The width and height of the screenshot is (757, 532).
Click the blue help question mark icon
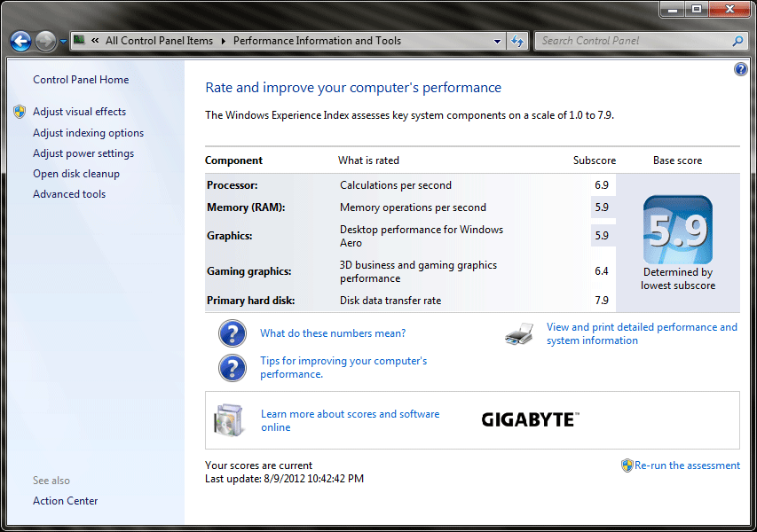coord(741,68)
